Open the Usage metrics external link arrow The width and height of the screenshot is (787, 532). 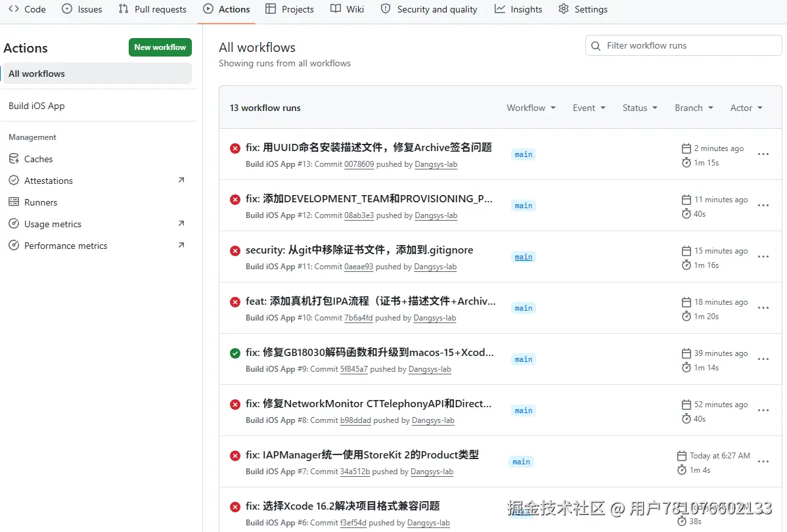coord(181,223)
